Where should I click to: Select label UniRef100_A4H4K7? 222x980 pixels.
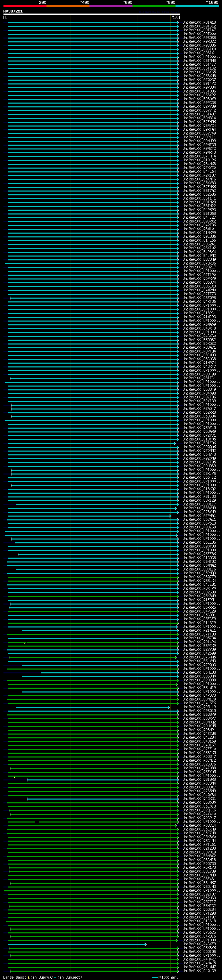[199, 959]
